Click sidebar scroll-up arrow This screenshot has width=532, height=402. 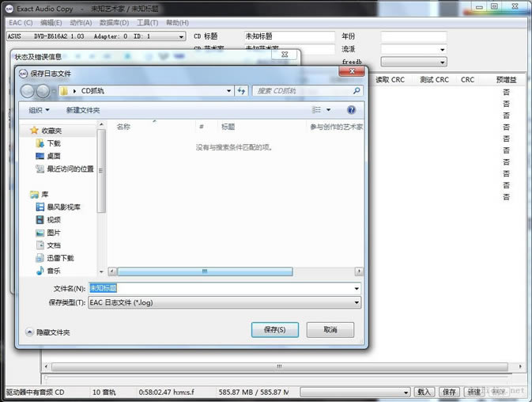coord(101,125)
